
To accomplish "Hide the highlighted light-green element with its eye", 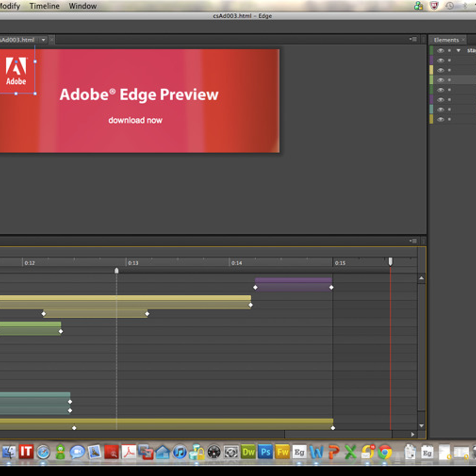I will [x=440, y=80].
